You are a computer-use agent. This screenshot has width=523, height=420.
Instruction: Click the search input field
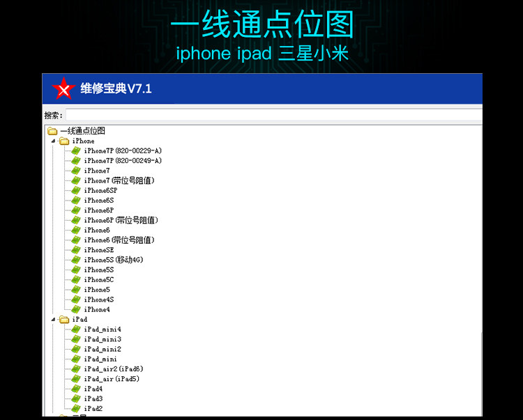pos(274,115)
